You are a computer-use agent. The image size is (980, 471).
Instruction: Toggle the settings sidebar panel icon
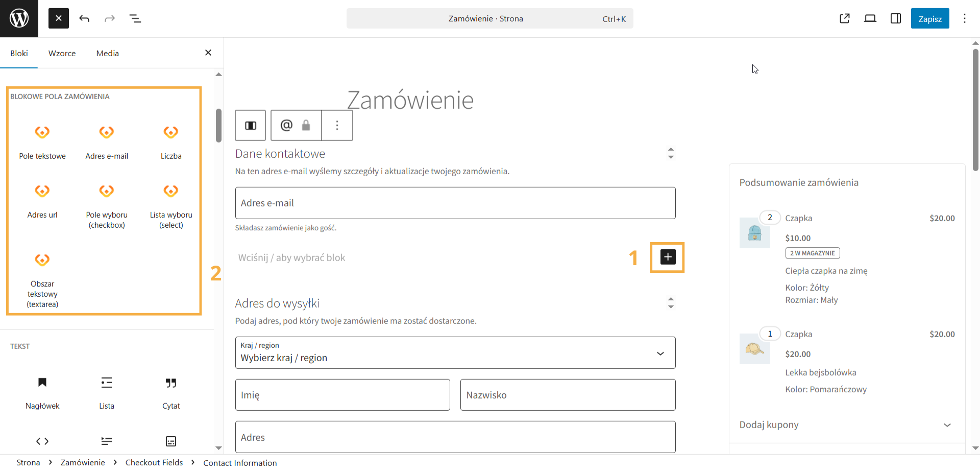coord(895,18)
